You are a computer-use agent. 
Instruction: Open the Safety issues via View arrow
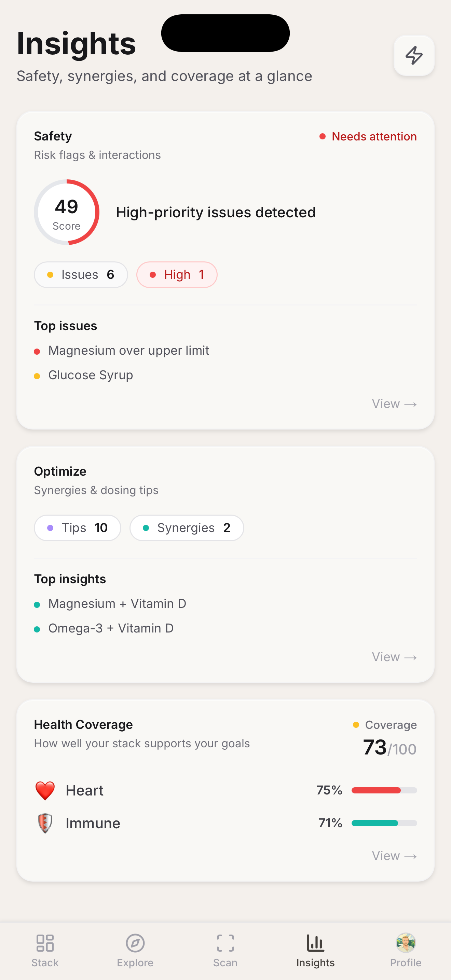coord(394,404)
